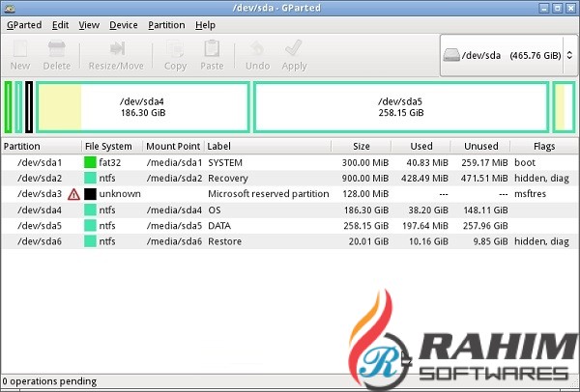Click the Recovery label cell
The image size is (580, 392).
[228, 179]
